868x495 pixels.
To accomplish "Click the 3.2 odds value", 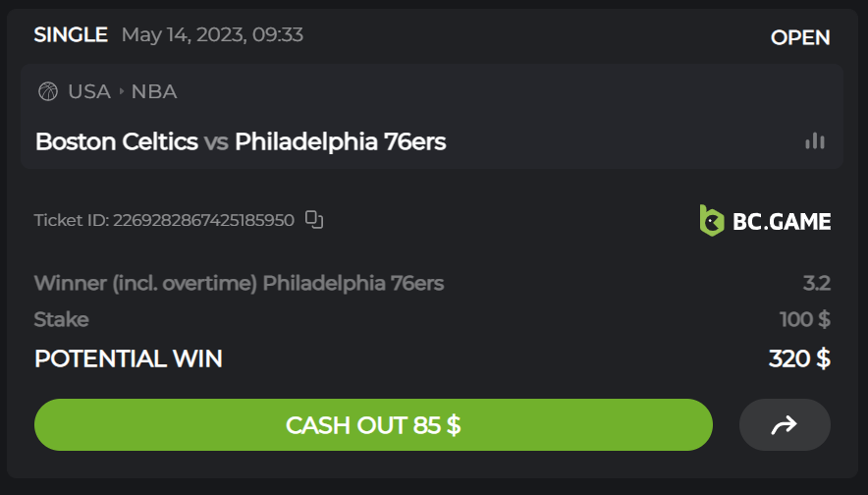I will coord(817,284).
